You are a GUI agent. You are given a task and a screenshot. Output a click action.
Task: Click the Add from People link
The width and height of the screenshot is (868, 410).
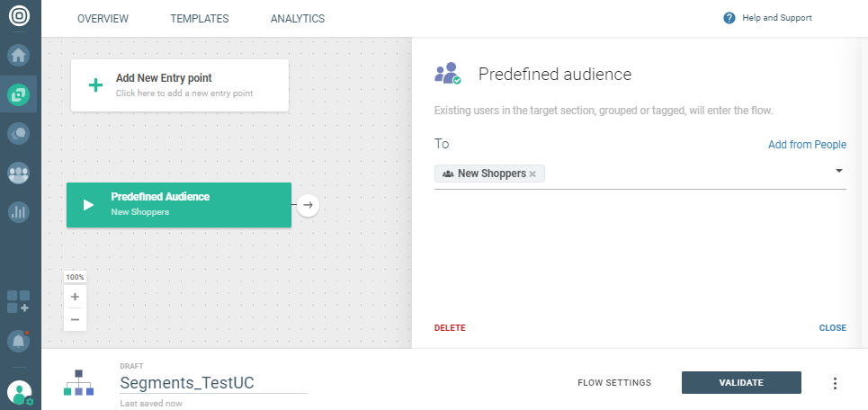[x=807, y=145]
